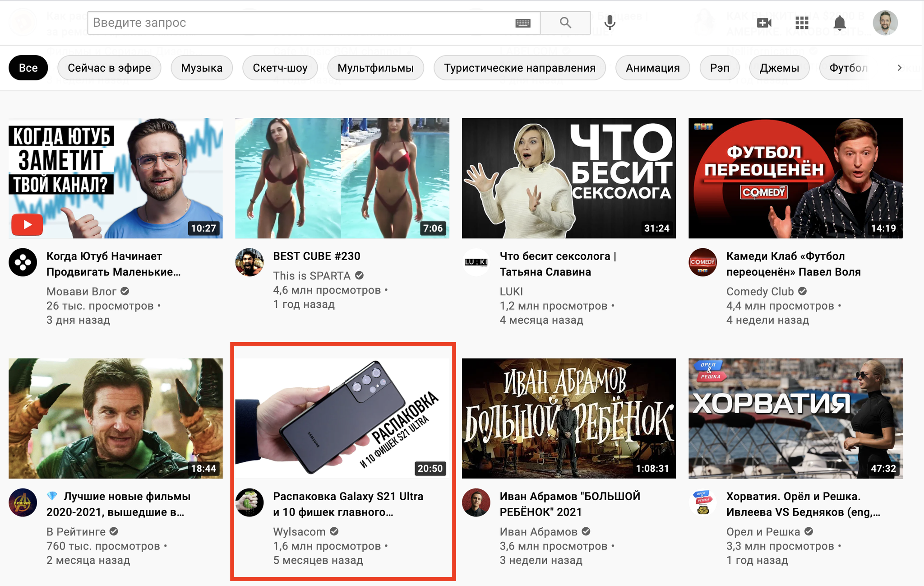This screenshot has width=924, height=586.
Task: Open the LUKI channel name
Action: pyautogui.click(x=511, y=291)
